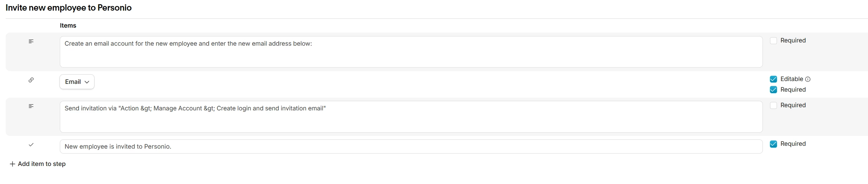The height and width of the screenshot is (184, 868).
Task: Click the text-item icon beside "Create an email account"
Action: pos(31,41)
